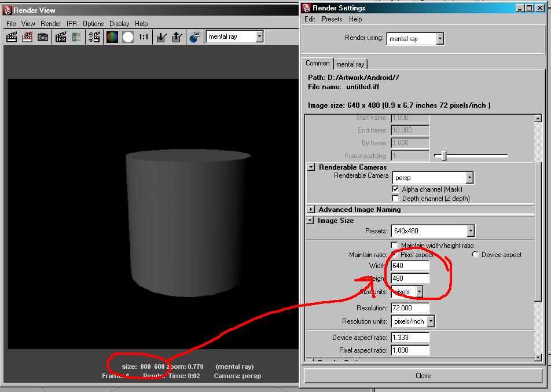Switch to the mental ray tab
This screenshot has width=551, height=392.
click(x=350, y=64)
